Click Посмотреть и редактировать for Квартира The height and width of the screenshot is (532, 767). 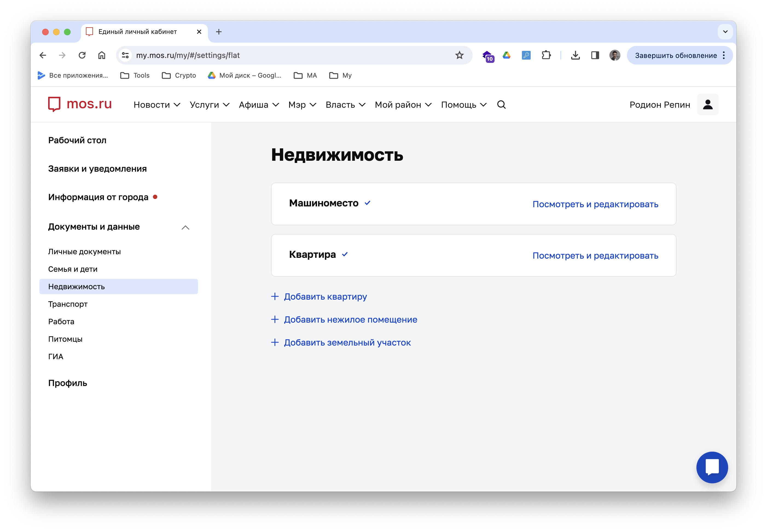595,256
